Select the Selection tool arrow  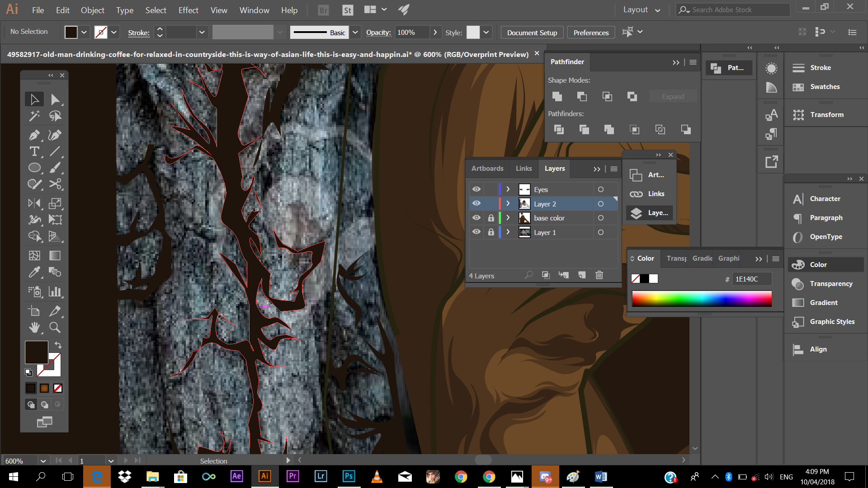tap(34, 99)
